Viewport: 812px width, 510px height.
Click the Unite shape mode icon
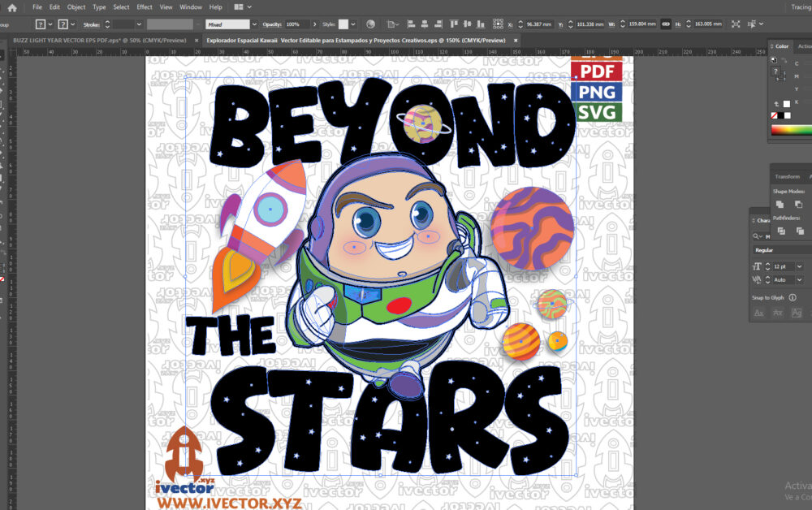coord(780,204)
